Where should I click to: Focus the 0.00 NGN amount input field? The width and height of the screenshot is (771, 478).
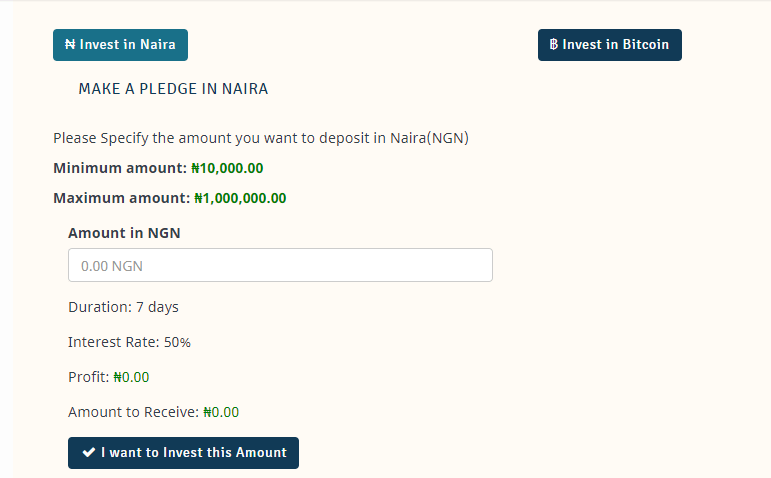coord(280,265)
